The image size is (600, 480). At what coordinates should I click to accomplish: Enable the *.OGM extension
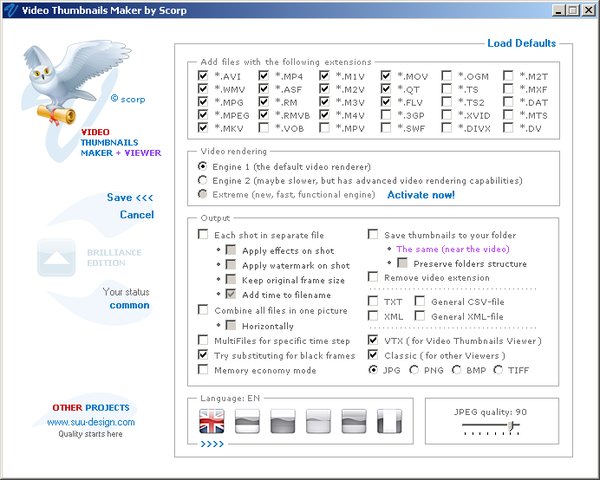447,75
